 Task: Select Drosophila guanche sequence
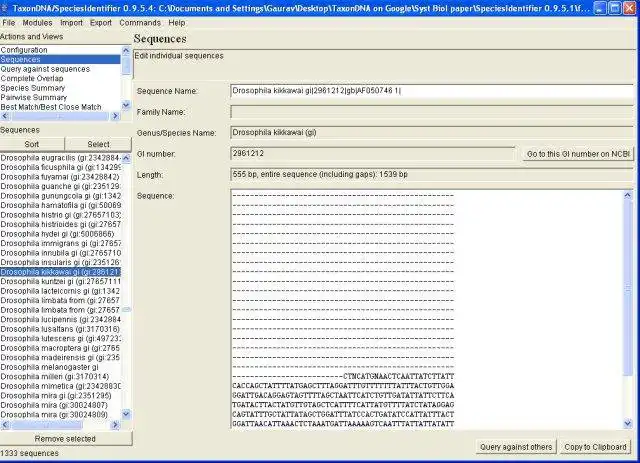[60, 187]
